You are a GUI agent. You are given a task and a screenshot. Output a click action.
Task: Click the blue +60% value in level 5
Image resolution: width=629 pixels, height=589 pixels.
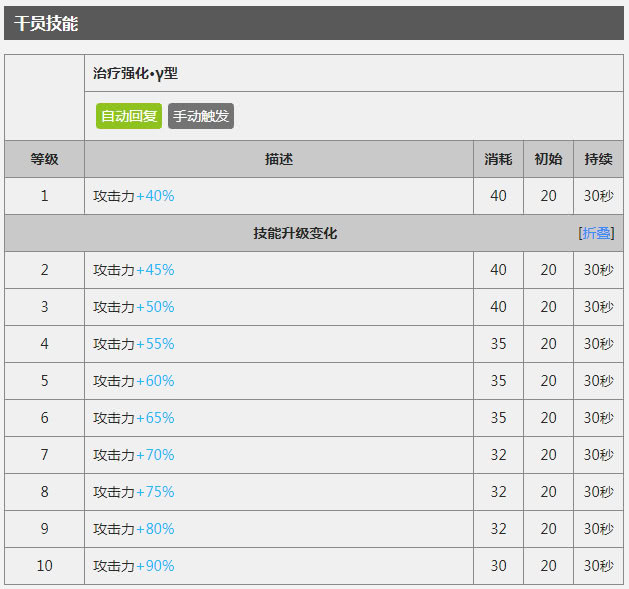click(155, 381)
